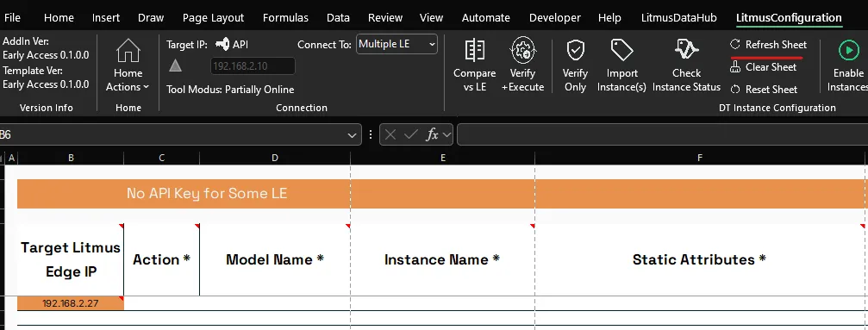Switch to the Review tab
This screenshot has width=868, height=330.
[x=385, y=18]
